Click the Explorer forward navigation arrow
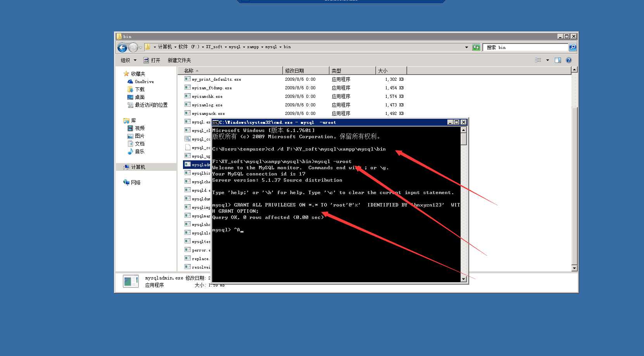The height and width of the screenshot is (356, 644). tap(133, 48)
